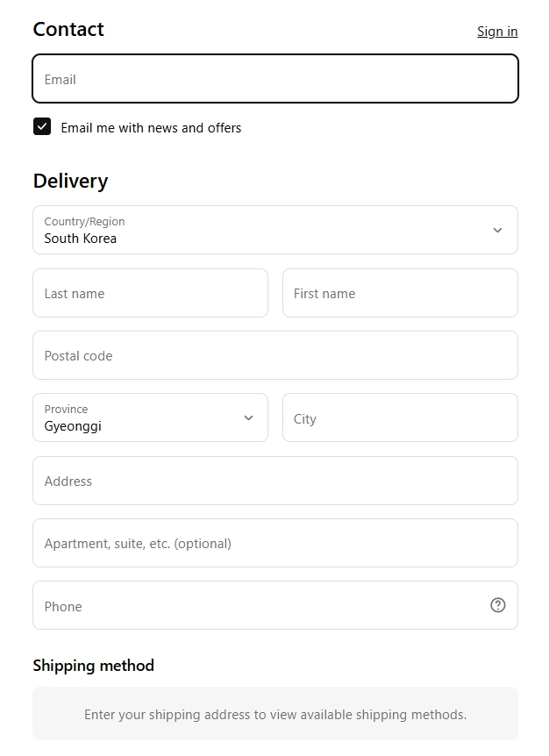Click the phone help question mark icon
Image resolution: width=549 pixels, height=756 pixels.
[x=498, y=605]
